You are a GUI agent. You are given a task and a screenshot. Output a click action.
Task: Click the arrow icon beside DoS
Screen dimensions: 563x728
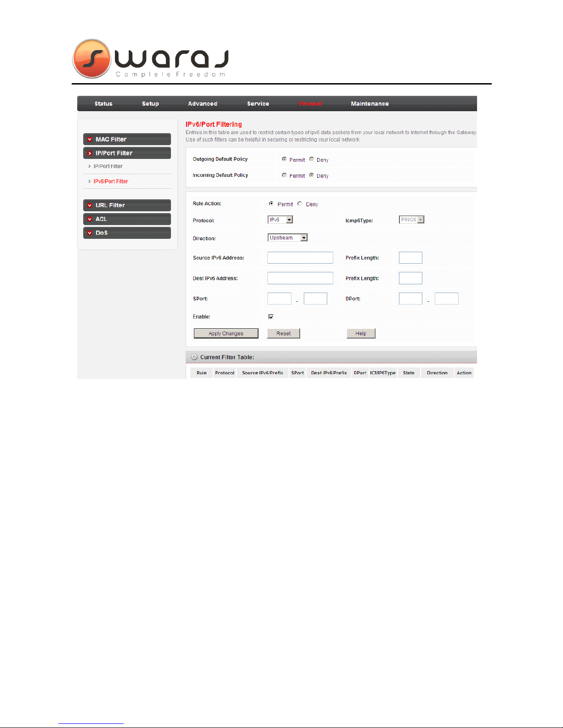90,233
